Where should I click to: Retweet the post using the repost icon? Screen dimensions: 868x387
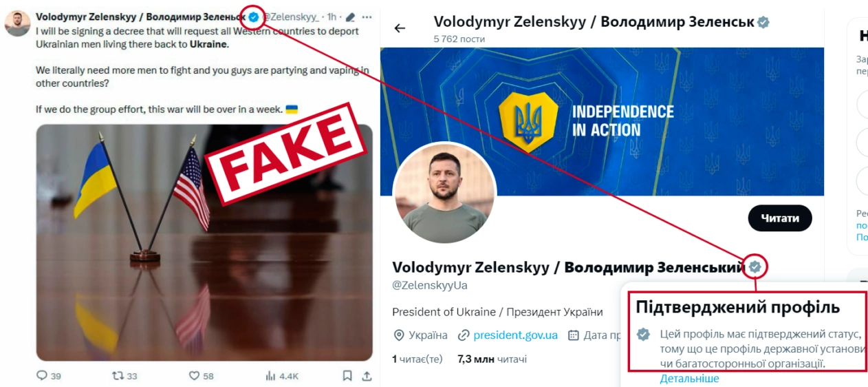pyautogui.click(x=118, y=375)
